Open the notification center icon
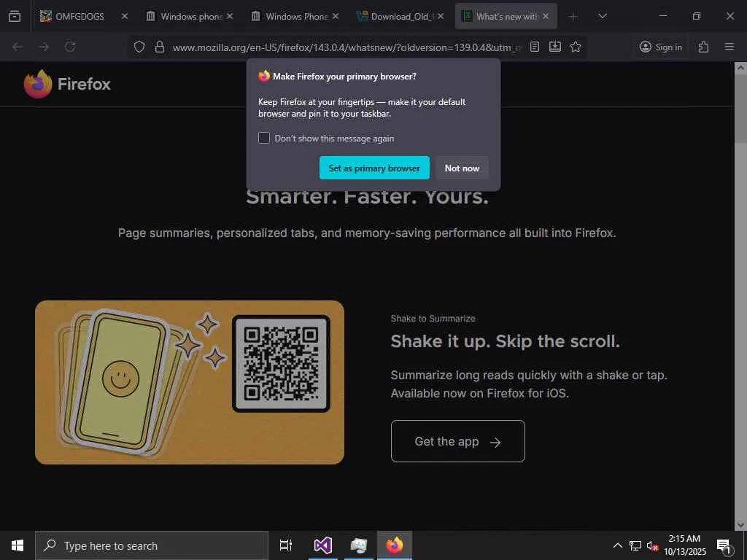 tap(724, 545)
